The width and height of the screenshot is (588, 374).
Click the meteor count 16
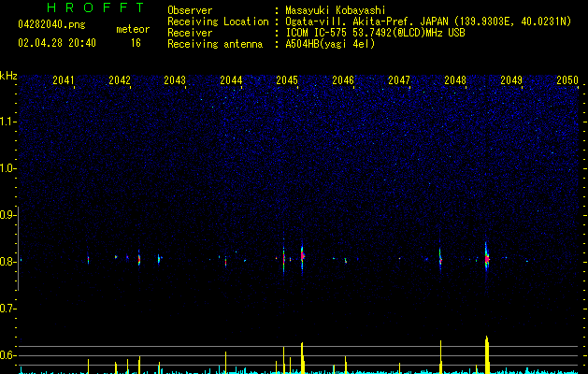(136, 43)
